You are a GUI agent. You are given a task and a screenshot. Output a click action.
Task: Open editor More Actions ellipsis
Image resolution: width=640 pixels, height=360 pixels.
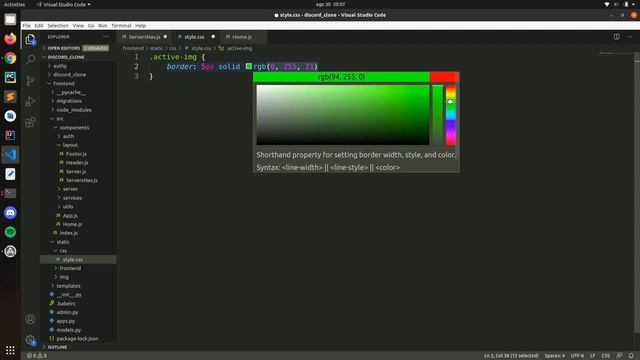click(629, 37)
